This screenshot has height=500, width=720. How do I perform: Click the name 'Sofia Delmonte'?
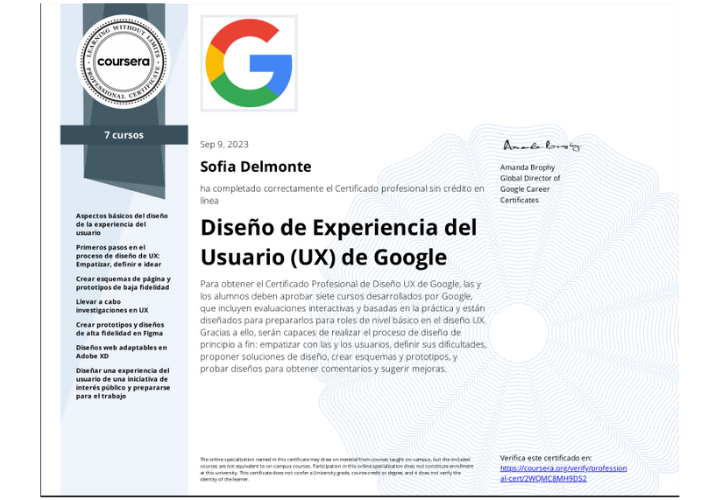click(x=256, y=166)
